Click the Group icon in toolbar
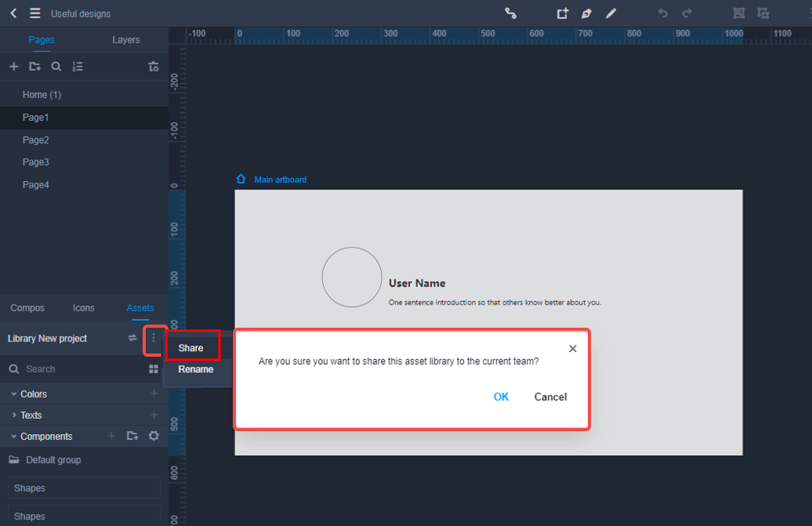The height and width of the screenshot is (526, 812). point(739,14)
